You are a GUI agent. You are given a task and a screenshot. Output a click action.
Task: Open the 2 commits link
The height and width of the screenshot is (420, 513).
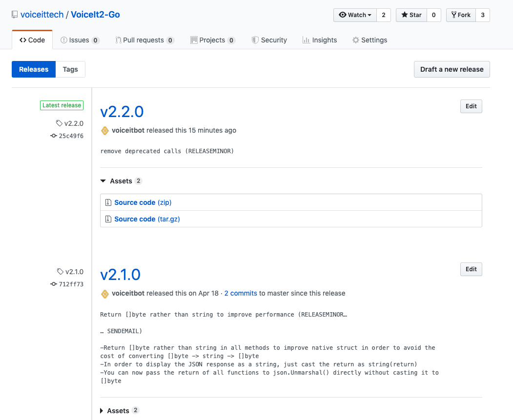(x=241, y=294)
